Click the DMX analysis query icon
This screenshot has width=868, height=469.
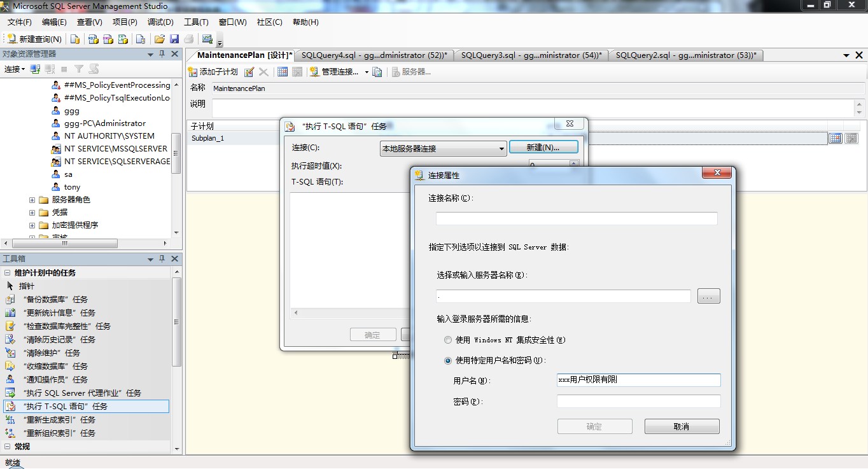point(108,39)
